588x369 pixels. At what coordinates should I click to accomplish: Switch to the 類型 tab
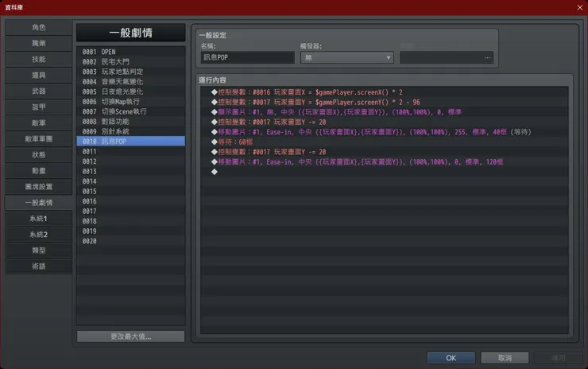[x=39, y=251]
